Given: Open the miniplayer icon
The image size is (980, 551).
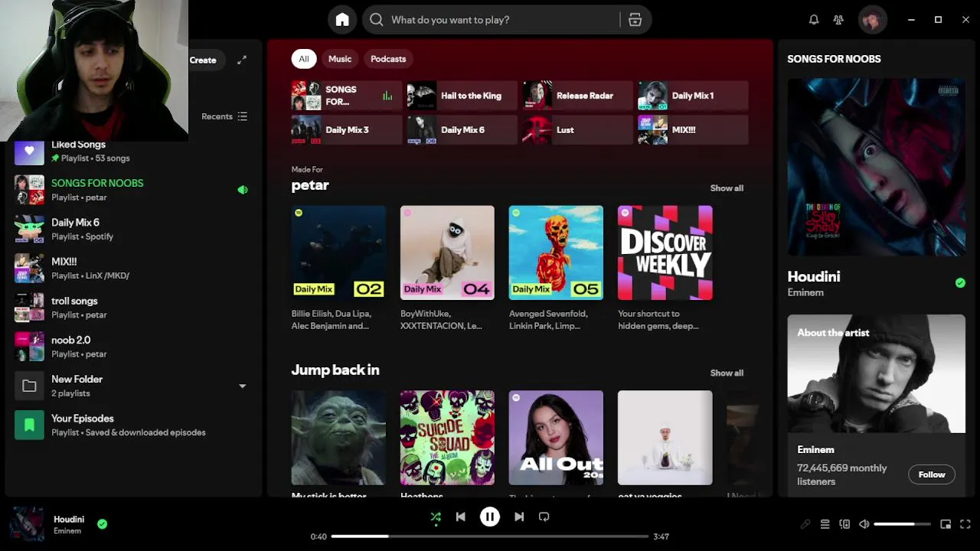Looking at the screenshot, I should pos(946,524).
